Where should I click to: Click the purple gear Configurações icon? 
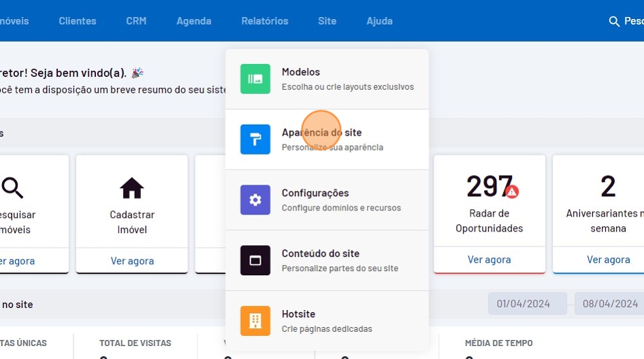pyautogui.click(x=255, y=200)
